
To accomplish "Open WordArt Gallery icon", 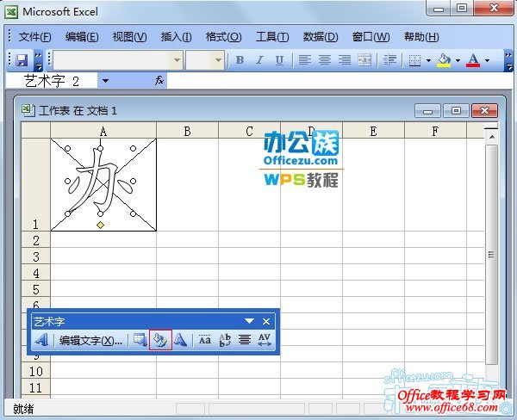I will [140, 340].
